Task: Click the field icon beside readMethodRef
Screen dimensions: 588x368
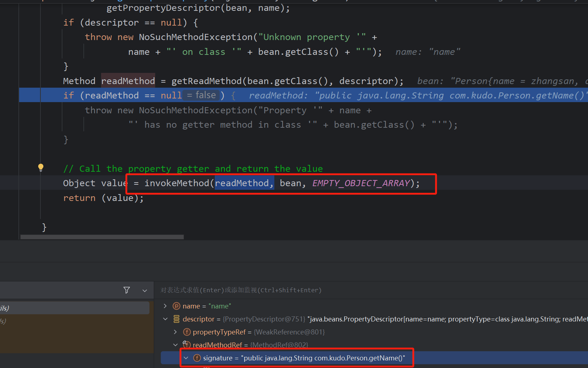Action: 187,345
